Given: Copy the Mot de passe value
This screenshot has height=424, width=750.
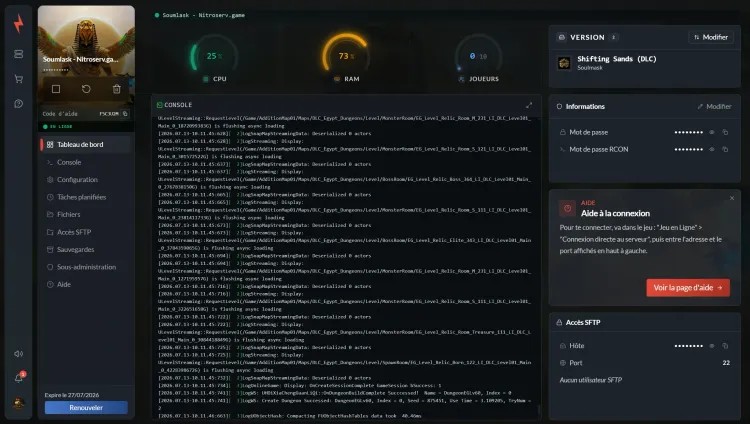Looking at the screenshot, I should click(x=725, y=132).
